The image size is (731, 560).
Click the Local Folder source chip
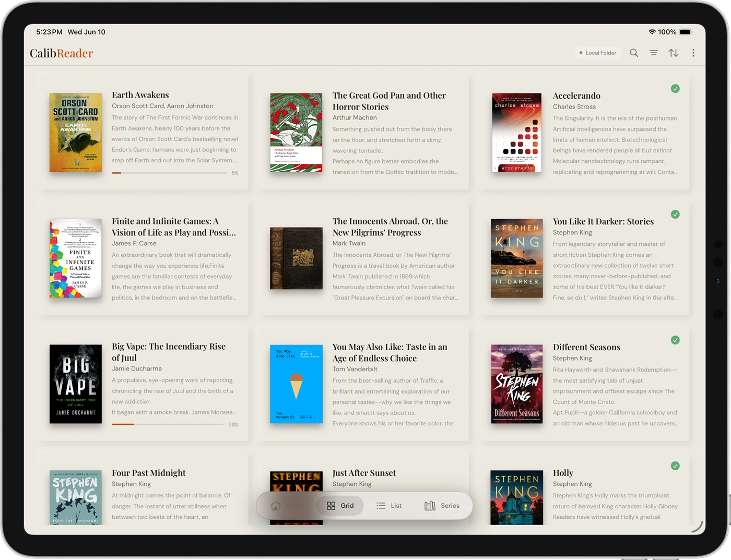point(598,53)
